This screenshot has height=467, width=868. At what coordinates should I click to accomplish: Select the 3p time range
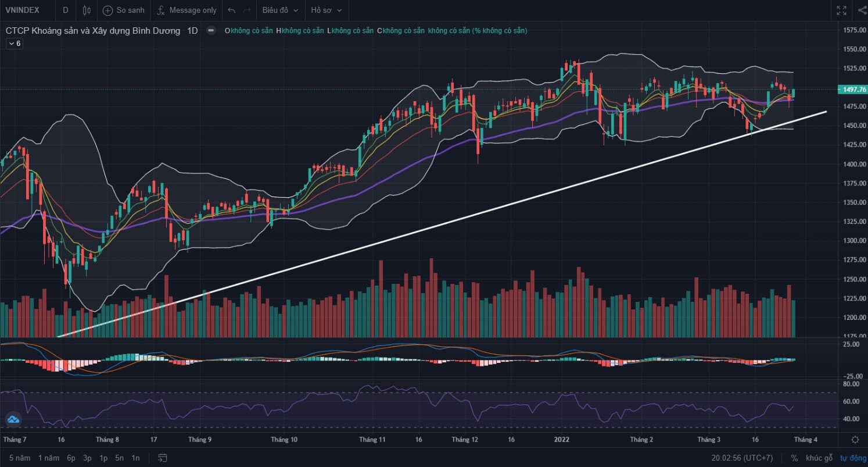pos(87,458)
